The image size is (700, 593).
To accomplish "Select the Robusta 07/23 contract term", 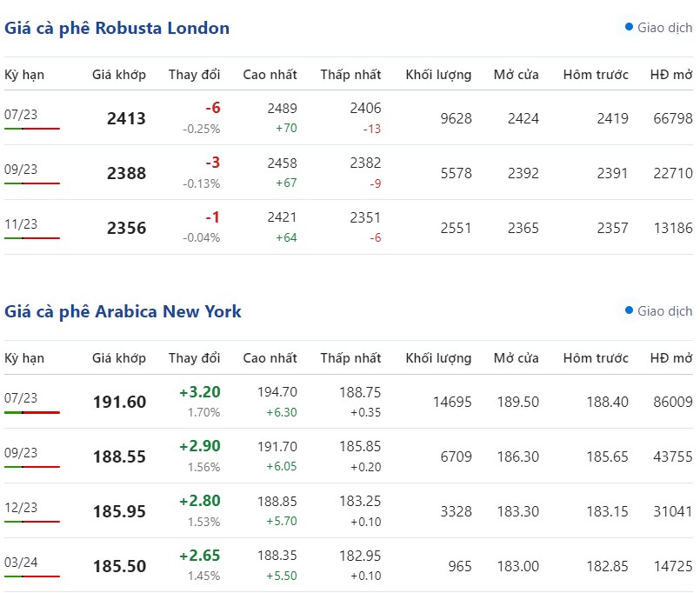I will coord(21,114).
